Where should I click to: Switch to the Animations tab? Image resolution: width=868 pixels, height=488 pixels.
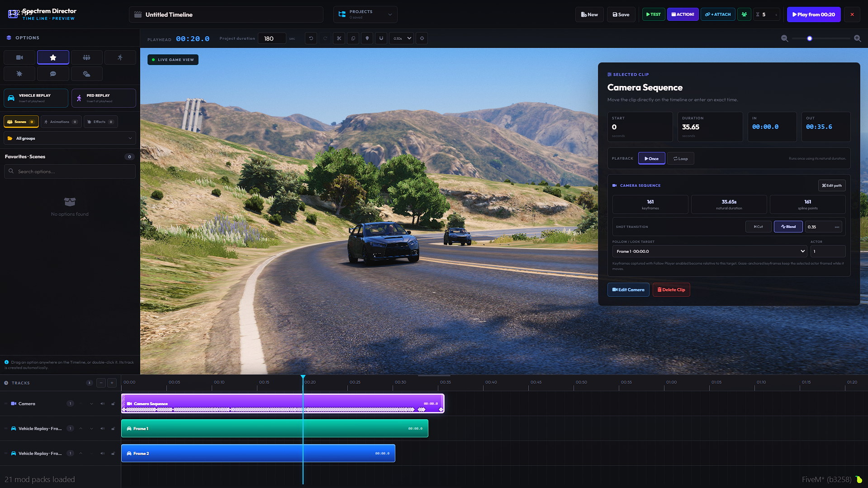click(61, 122)
